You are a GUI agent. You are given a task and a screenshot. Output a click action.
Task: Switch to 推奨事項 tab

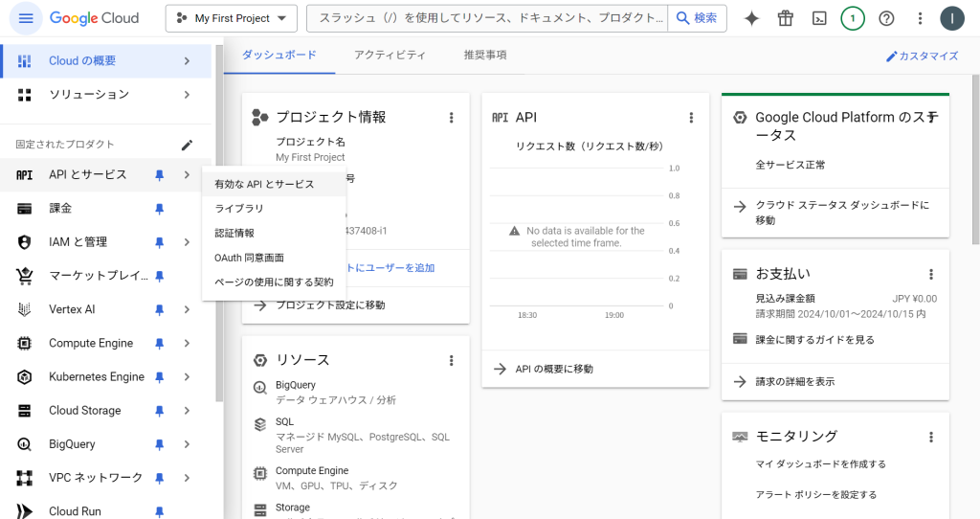coord(485,55)
